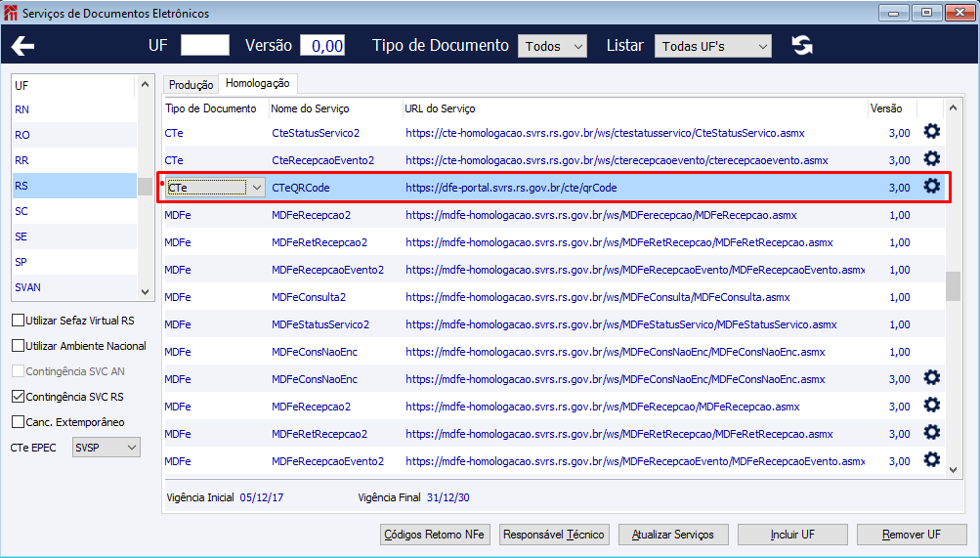The width and height of the screenshot is (980, 558).
Task: Click the Incluir UF button
Action: tap(792, 535)
